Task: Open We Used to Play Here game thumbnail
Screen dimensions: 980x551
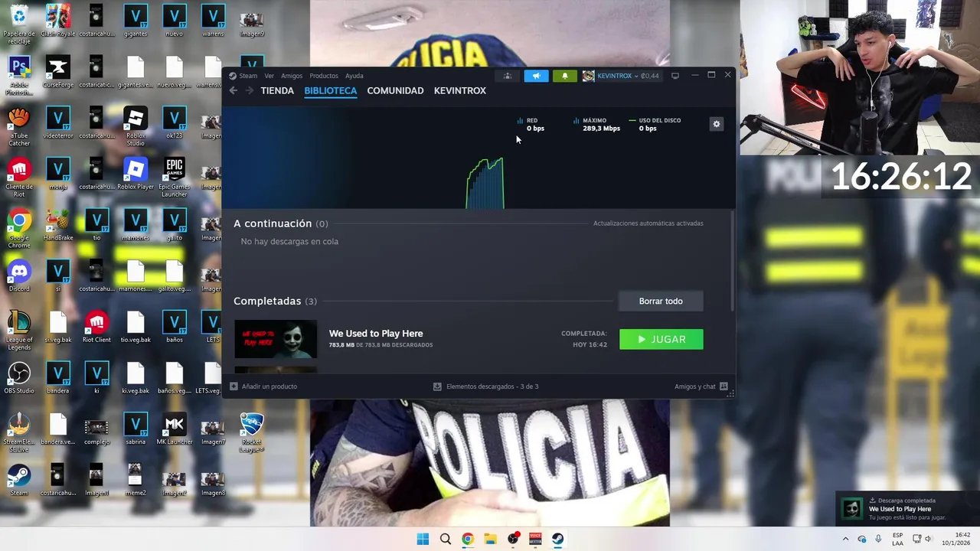Action: [276, 339]
